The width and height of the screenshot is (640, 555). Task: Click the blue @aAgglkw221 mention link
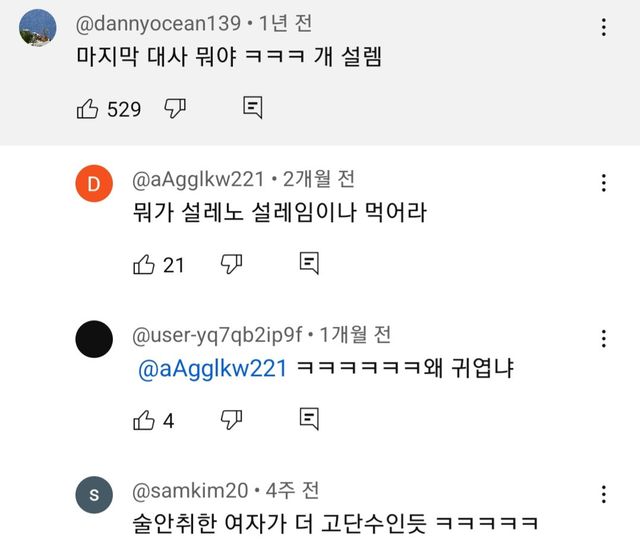(x=212, y=369)
